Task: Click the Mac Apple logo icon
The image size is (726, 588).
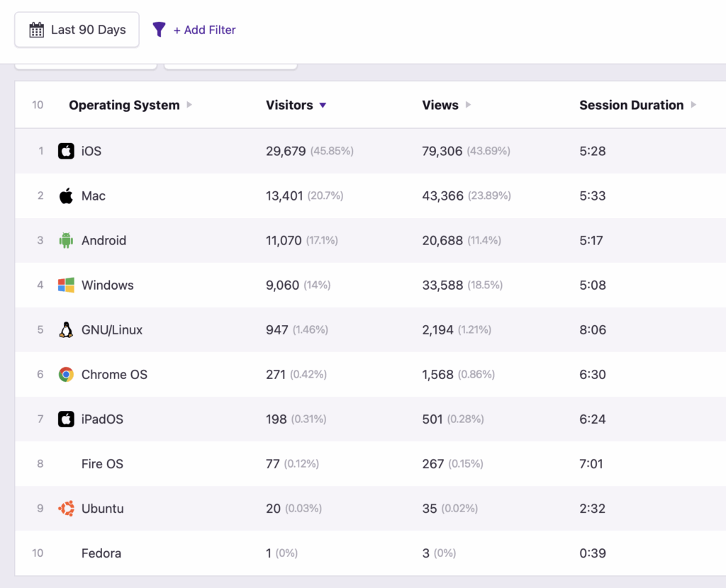Action: point(66,196)
